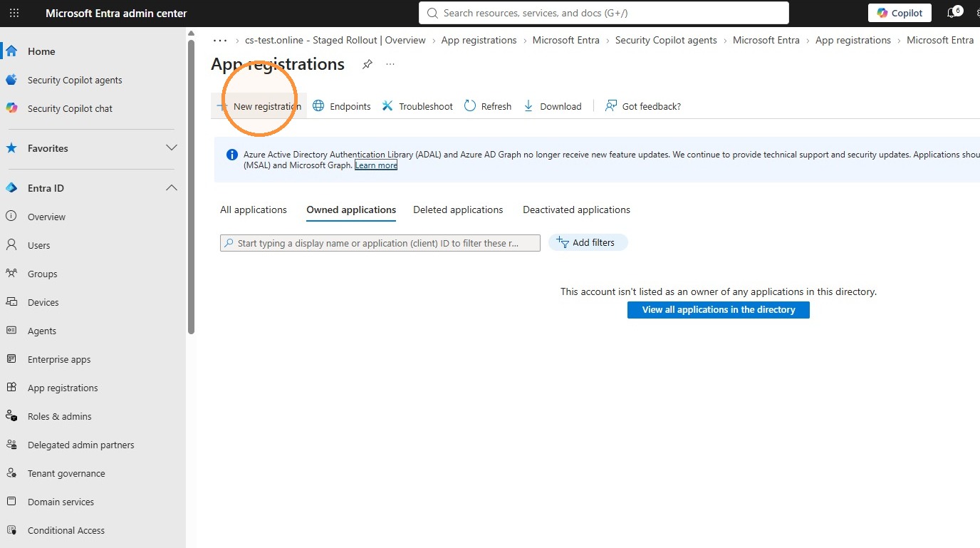Start a New registration
This screenshot has height=548, width=980.
(x=259, y=106)
